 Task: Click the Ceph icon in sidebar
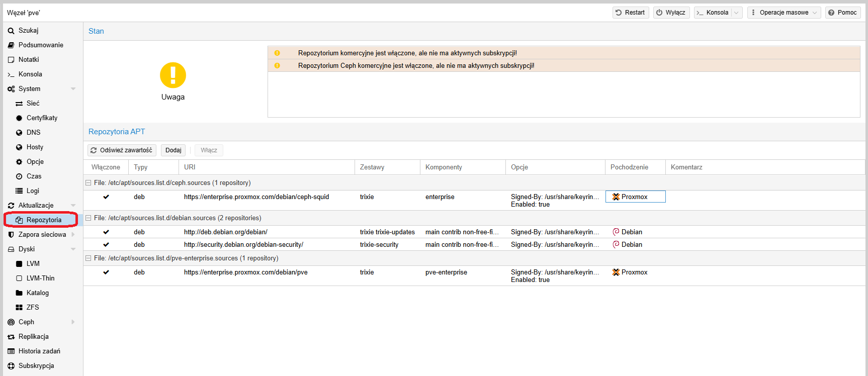pos(11,322)
